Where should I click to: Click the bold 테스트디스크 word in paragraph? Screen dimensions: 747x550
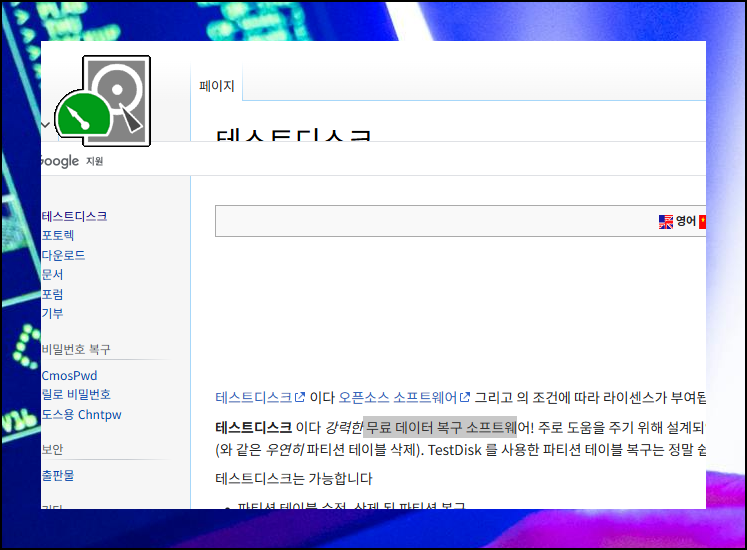pos(253,427)
